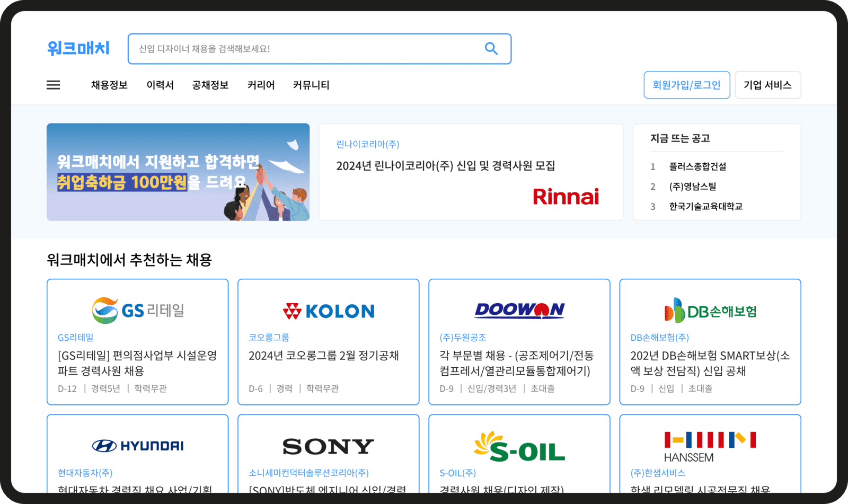The height and width of the screenshot is (504, 848).
Task: Click the (주)한샘서비스 company name link
Action: pyautogui.click(x=658, y=473)
